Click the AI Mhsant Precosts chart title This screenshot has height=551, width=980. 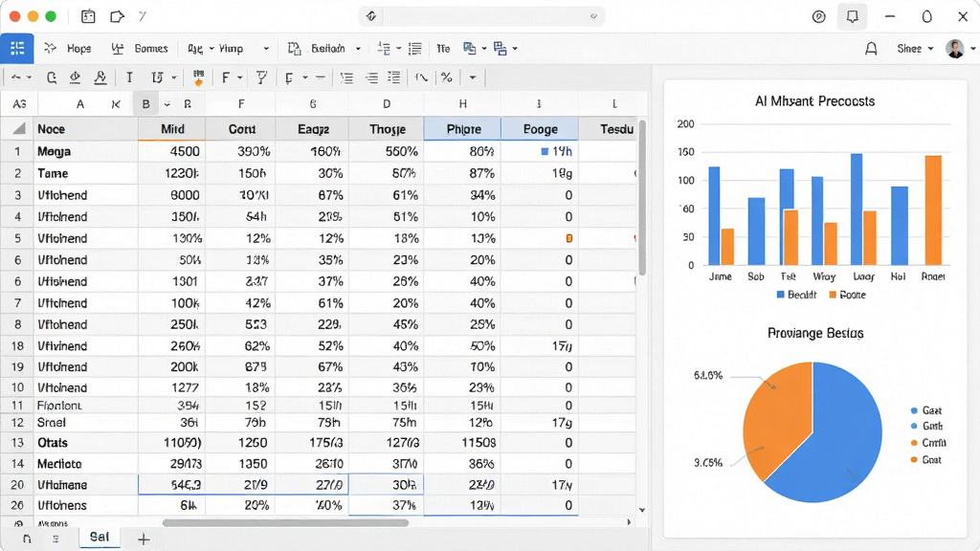pyautogui.click(x=814, y=101)
